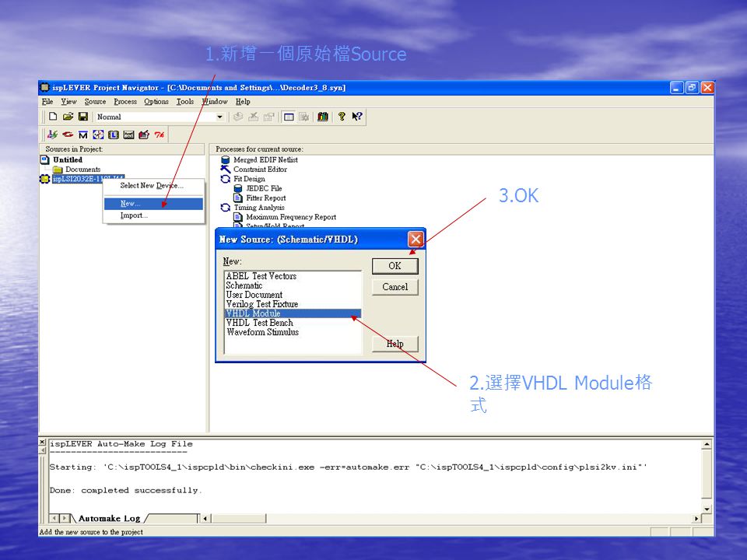Click the log horizontal scroll right arrow

click(x=696, y=518)
